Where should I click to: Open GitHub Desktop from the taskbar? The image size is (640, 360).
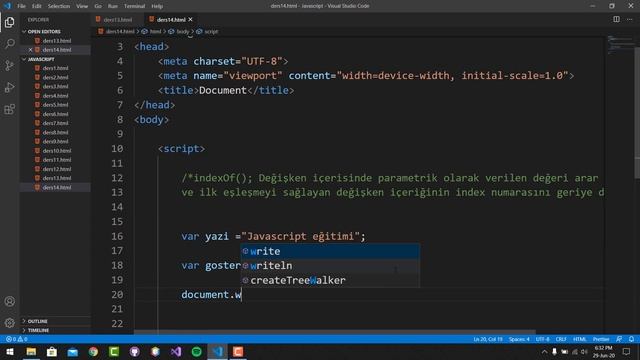[x=135, y=352]
